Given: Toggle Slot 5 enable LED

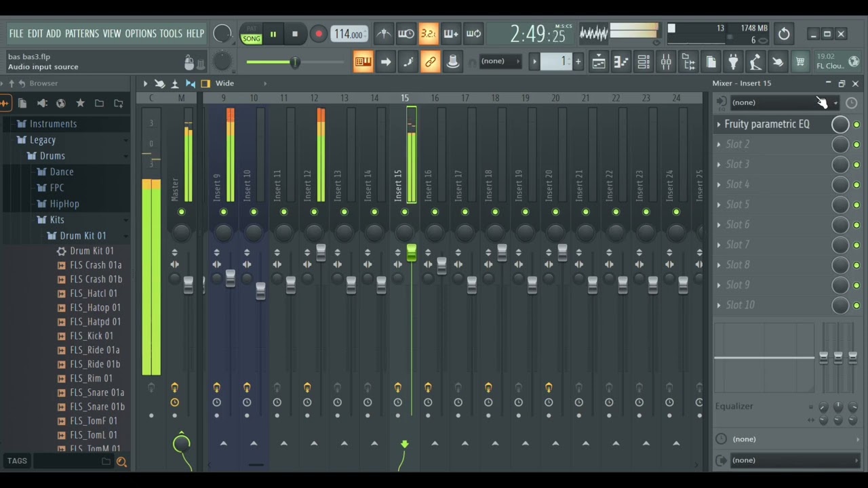Looking at the screenshot, I should coord(856,205).
